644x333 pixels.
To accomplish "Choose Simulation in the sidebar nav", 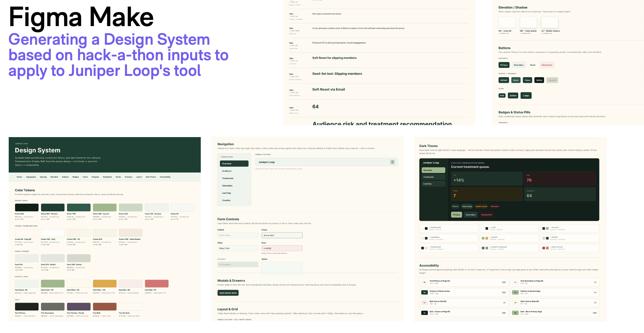I will point(234,186).
